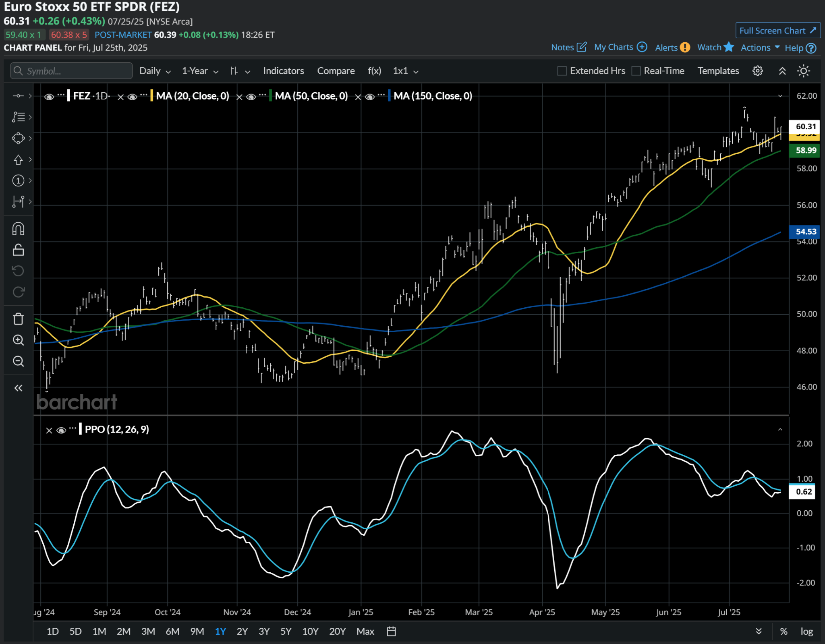Select the price range measure tool
Screen dimensions: 825x644
coord(18,201)
